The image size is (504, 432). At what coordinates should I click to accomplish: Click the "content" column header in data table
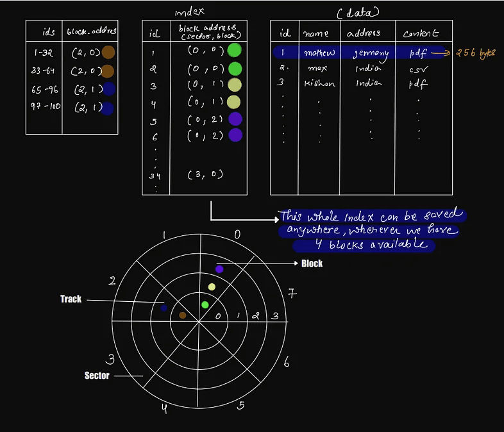421,33
